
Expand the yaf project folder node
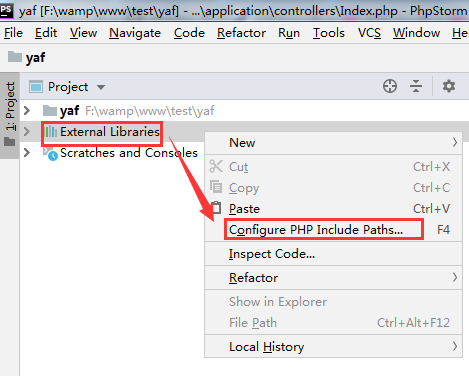pos(27,110)
